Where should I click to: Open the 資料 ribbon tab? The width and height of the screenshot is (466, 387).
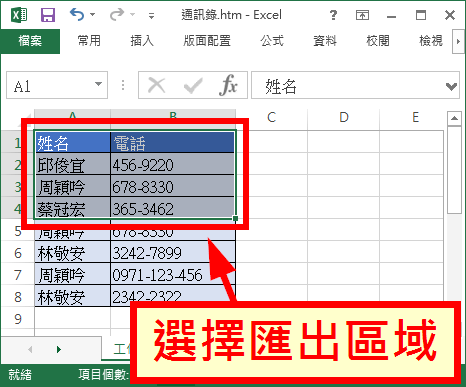325,41
